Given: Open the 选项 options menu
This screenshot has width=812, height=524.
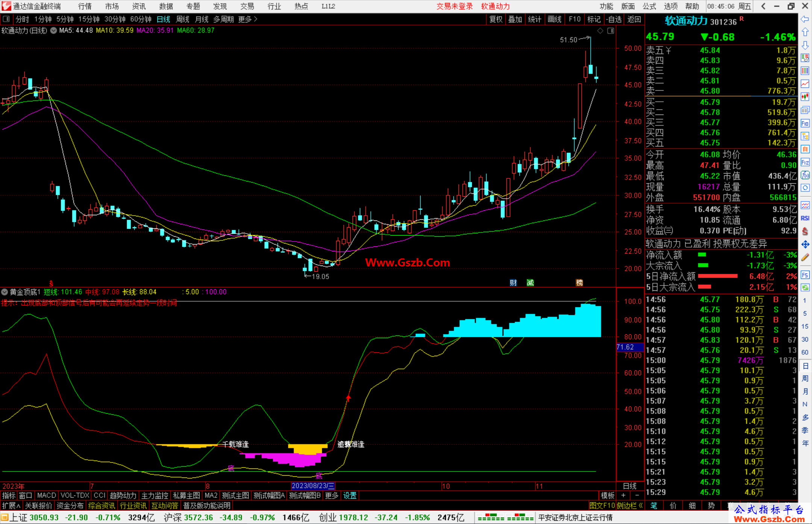Looking at the screenshot, I should point(671,6).
